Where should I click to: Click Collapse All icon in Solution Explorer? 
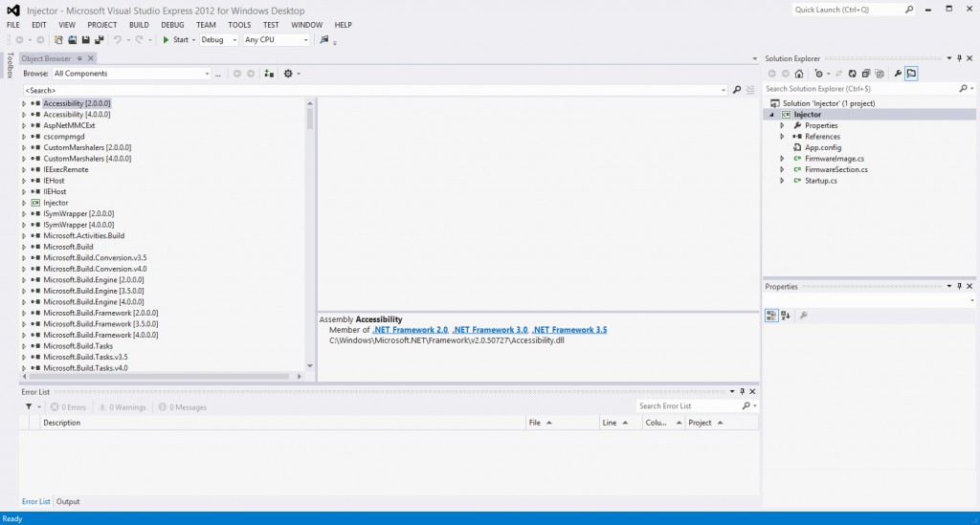tap(865, 74)
